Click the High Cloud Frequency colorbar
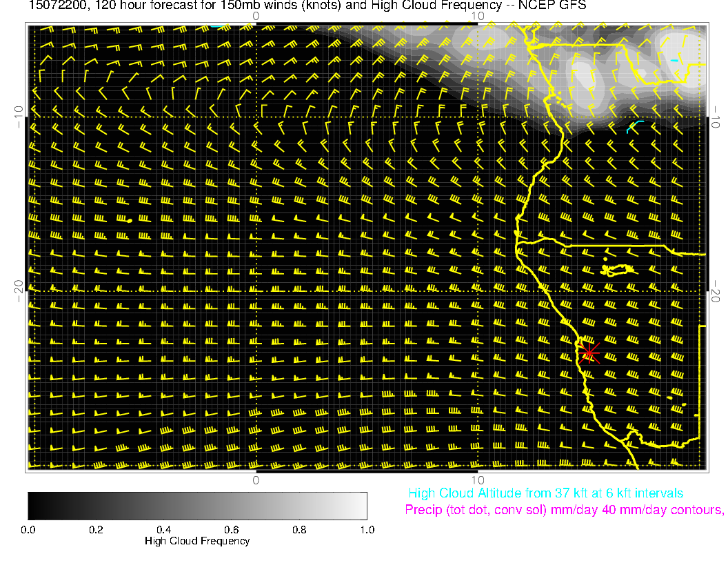This screenshot has height=563, width=728. click(197, 506)
